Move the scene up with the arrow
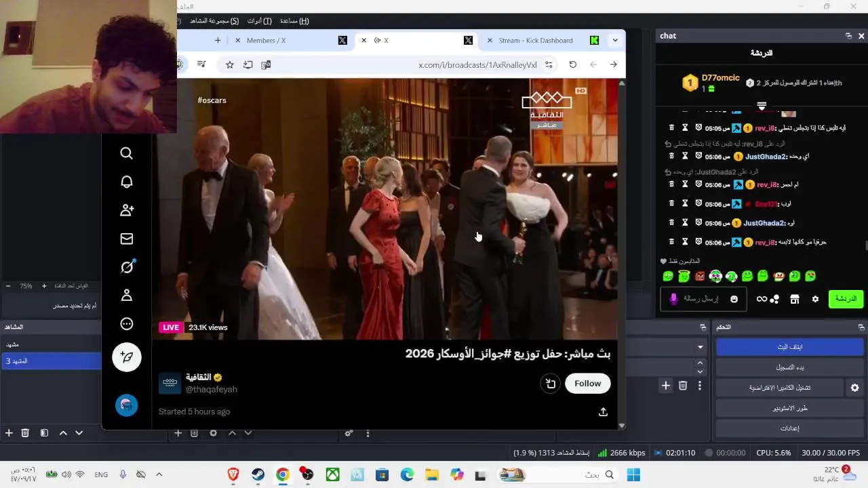 click(x=63, y=433)
